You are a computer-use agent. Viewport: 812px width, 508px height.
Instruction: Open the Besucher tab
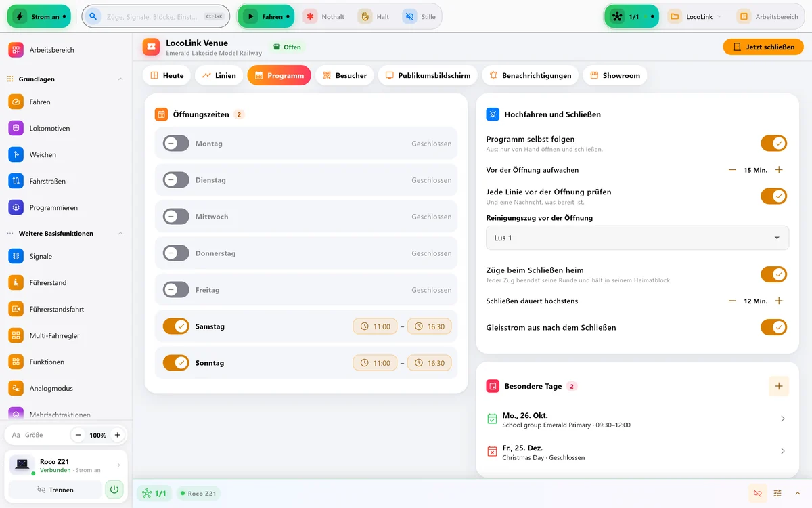345,75
